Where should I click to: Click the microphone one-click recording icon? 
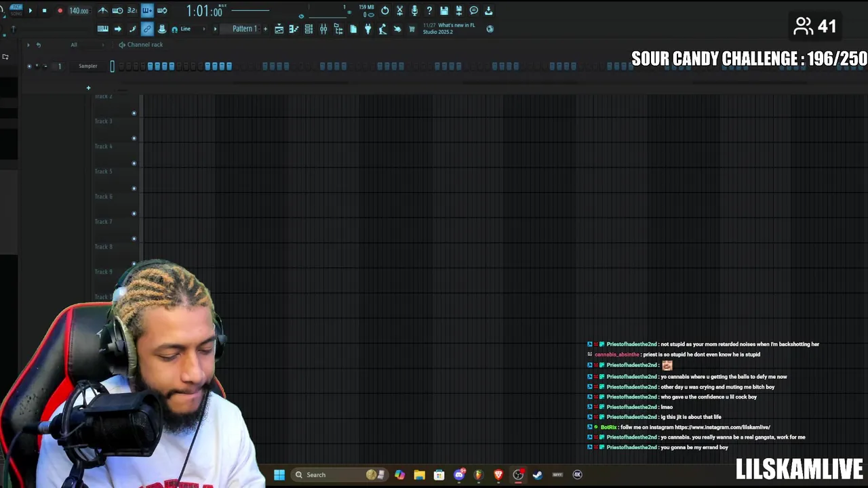414,11
